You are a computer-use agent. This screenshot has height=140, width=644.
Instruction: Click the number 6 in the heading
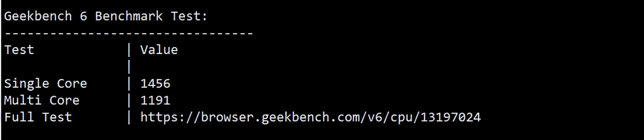(83, 16)
